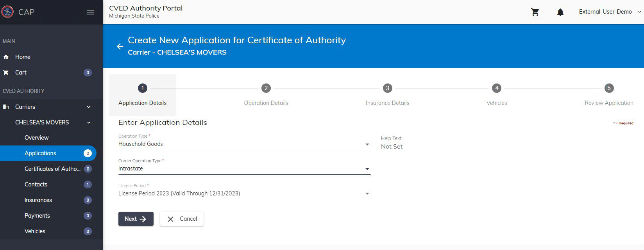
Task: Click 'Carrier - CHELSEA'S MOVERS' subtitle
Action: (177, 52)
